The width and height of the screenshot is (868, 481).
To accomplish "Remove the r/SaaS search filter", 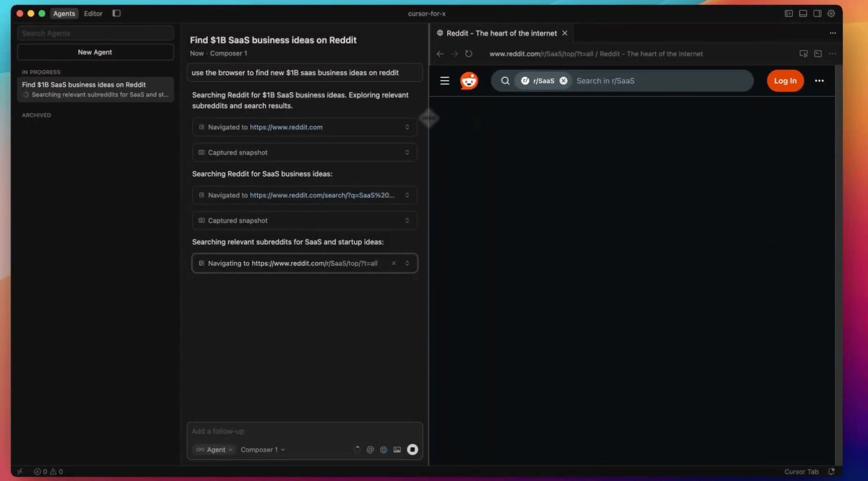I will click(x=564, y=81).
